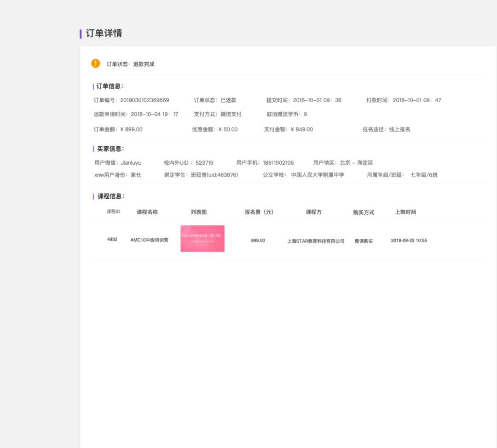This screenshot has height=448, width=497.
Task: Click the AMC10 course thumbnail image
Action: (x=202, y=238)
